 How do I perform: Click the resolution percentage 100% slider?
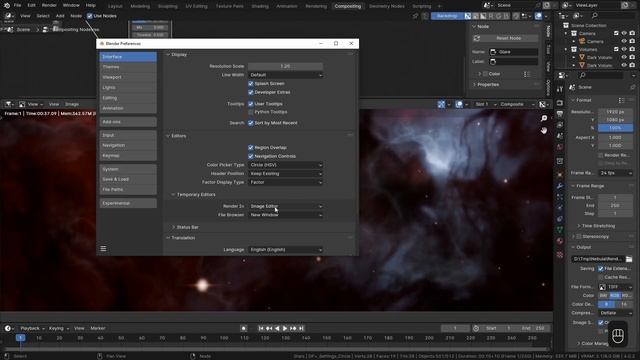[x=615, y=128]
